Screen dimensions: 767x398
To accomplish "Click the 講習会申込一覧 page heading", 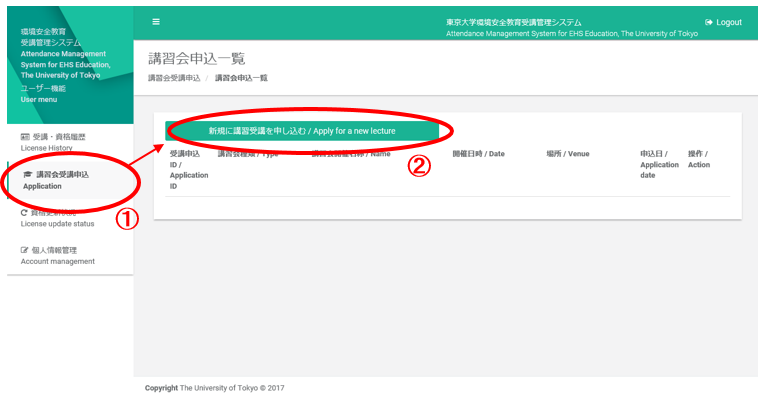I will (197, 59).
